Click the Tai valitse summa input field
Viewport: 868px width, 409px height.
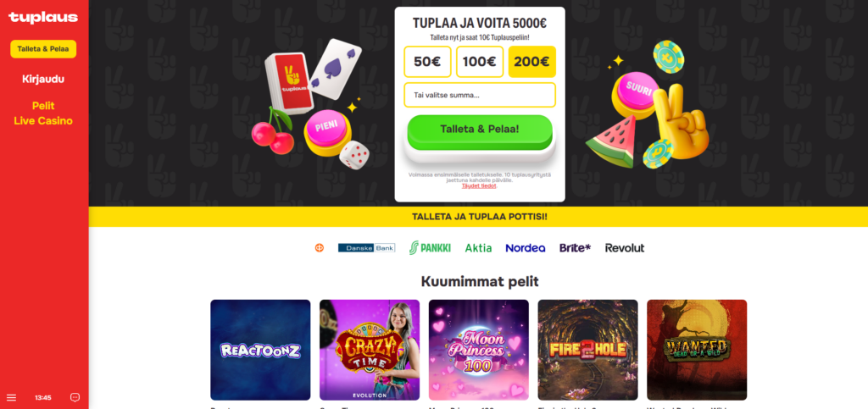480,95
